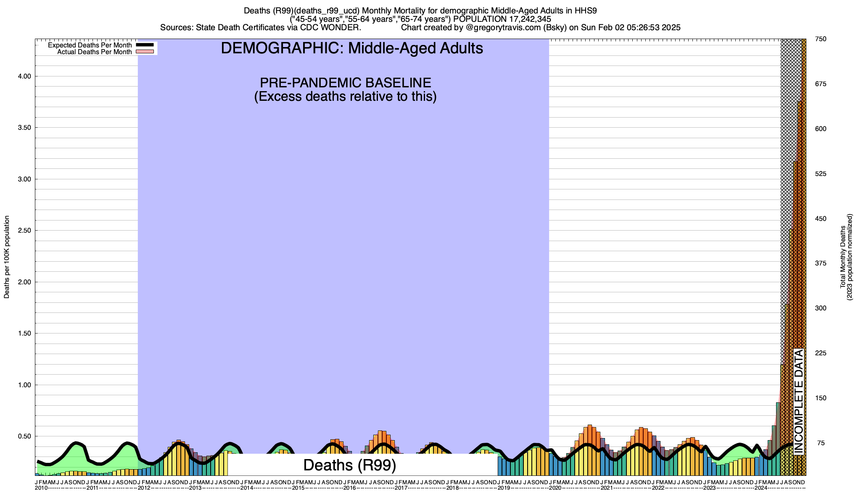Click the 2020 year label on x-axis
This screenshot has width=861, height=504.
(555, 488)
